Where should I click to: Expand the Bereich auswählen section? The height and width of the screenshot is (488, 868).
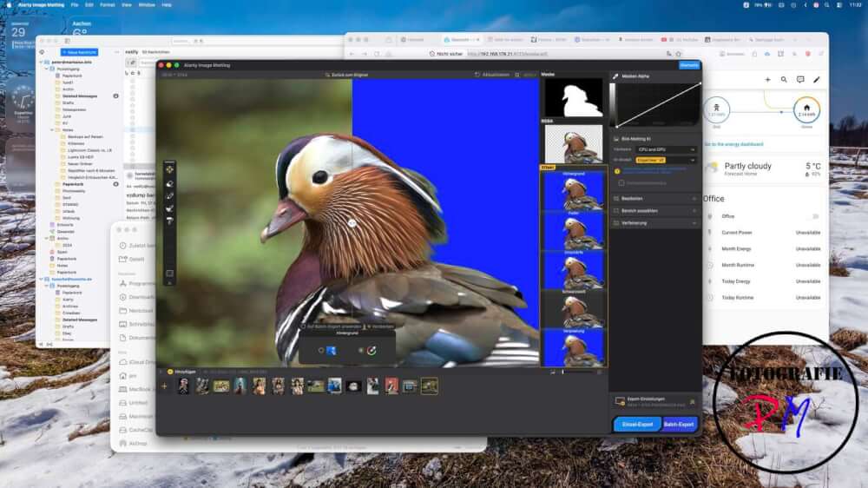point(655,211)
